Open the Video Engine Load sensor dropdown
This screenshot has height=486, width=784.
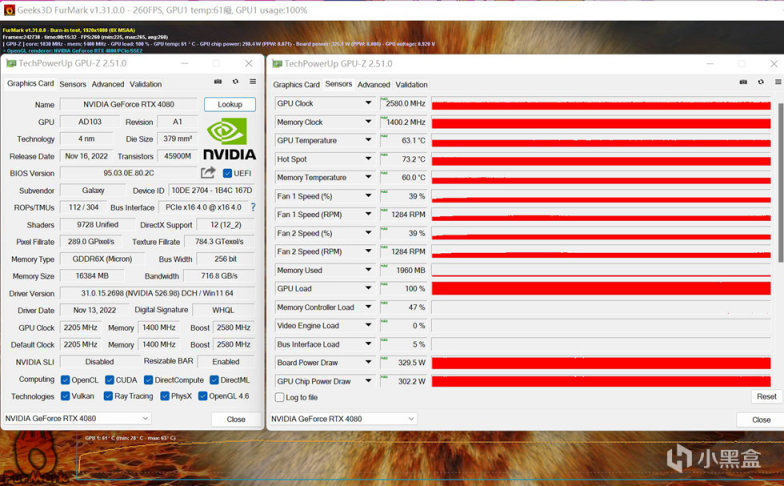click(x=368, y=325)
